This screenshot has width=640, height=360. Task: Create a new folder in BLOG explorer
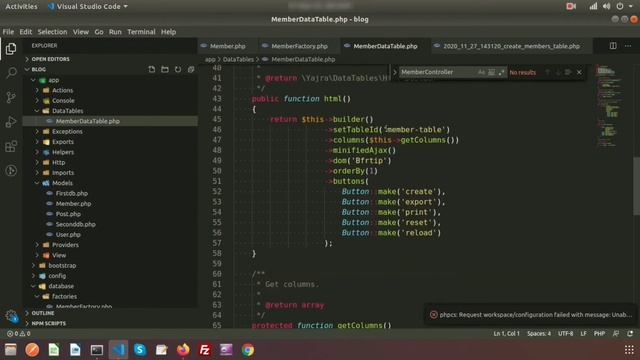(x=165, y=69)
